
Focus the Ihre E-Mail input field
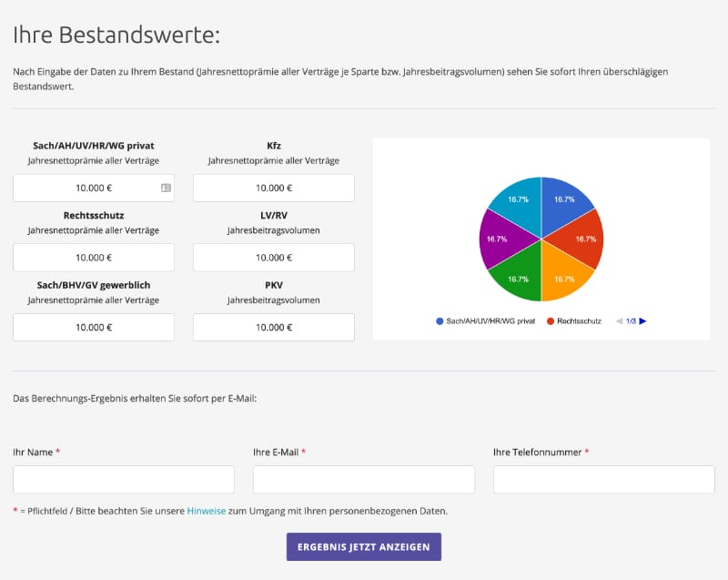pos(364,480)
